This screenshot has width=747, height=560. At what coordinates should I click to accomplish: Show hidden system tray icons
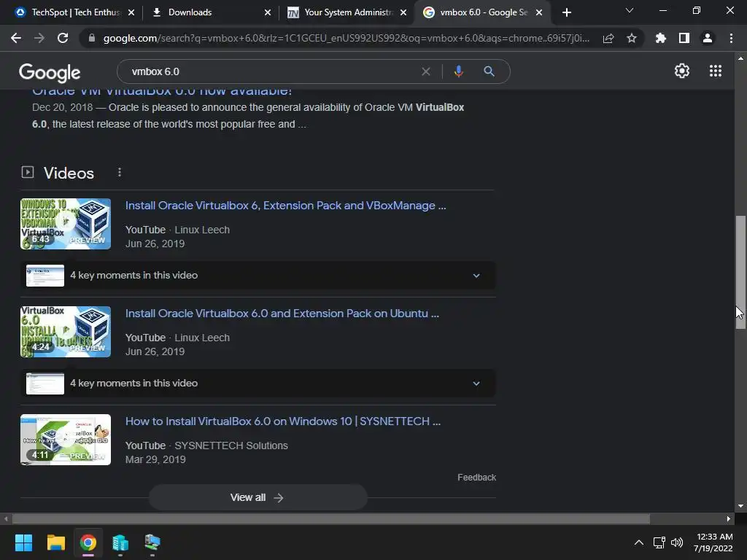pos(639,542)
